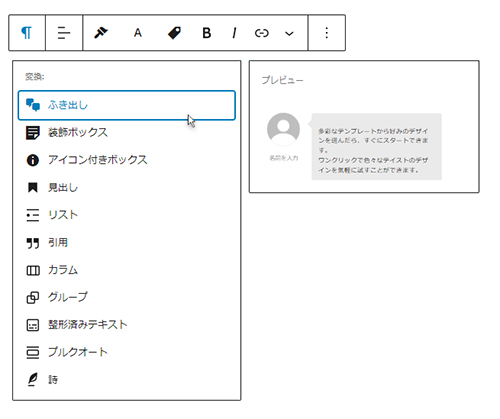Image resolution: width=500 pixels, height=419 pixels.
Task: Select the marker highlighter tool icon
Action: 101,33
